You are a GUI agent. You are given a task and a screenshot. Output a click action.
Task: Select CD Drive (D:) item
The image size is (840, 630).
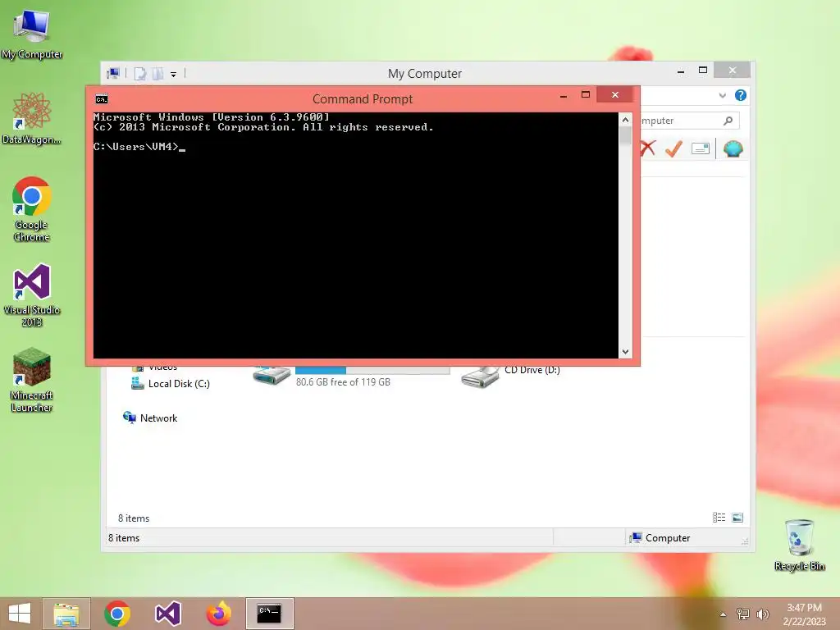(510, 375)
